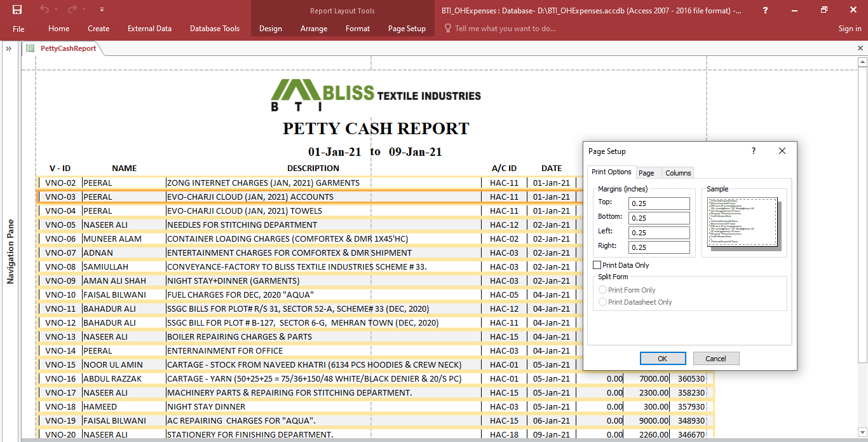Click the HAC-18 account cell
Image resolution: width=868 pixels, height=442 pixels.
click(x=505, y=435)
